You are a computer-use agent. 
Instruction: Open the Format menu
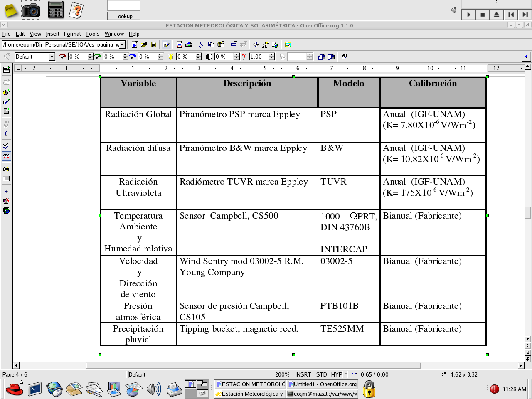click(72, 34)
